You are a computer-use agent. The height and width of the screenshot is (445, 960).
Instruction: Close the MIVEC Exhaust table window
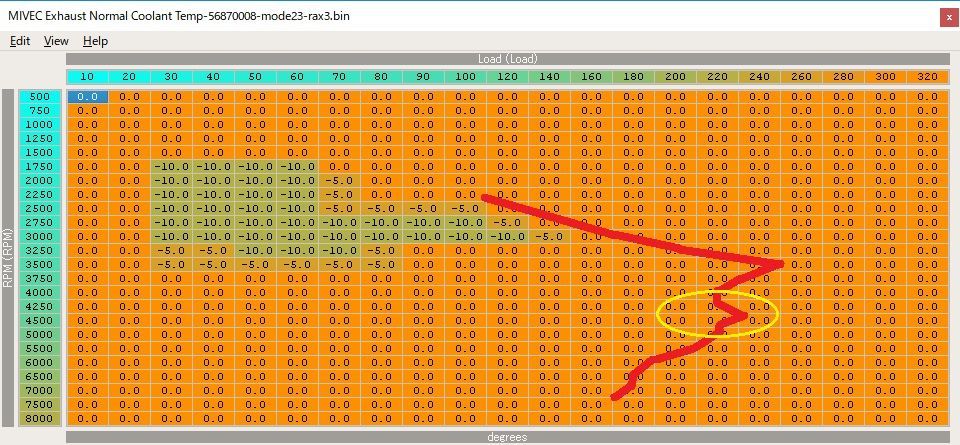946,17
